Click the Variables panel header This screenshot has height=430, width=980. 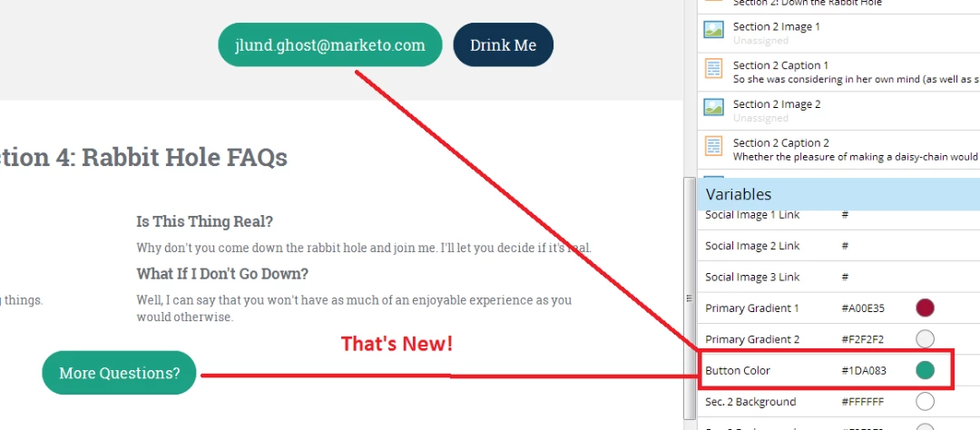(838, 194)
